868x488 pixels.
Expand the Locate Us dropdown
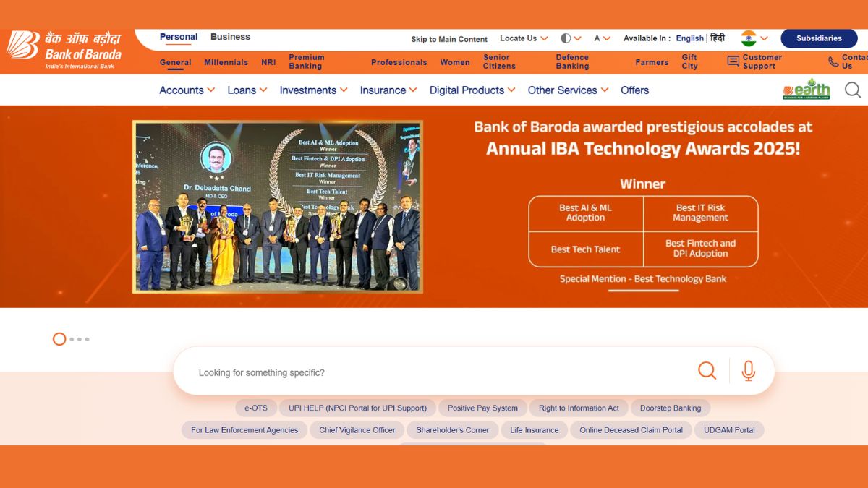pyautogui.click(x=524, y=38)
